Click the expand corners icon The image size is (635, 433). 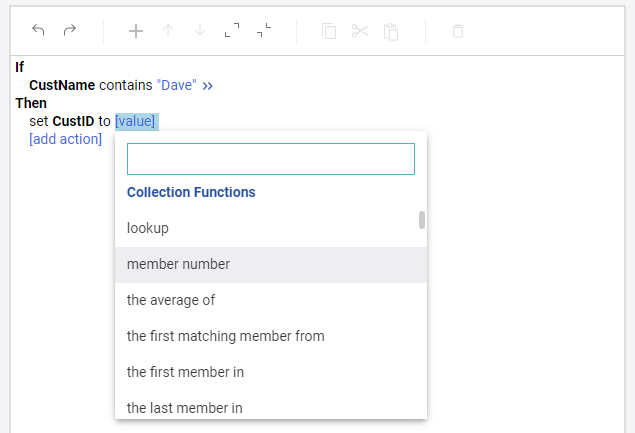click(x=232, y=31)
